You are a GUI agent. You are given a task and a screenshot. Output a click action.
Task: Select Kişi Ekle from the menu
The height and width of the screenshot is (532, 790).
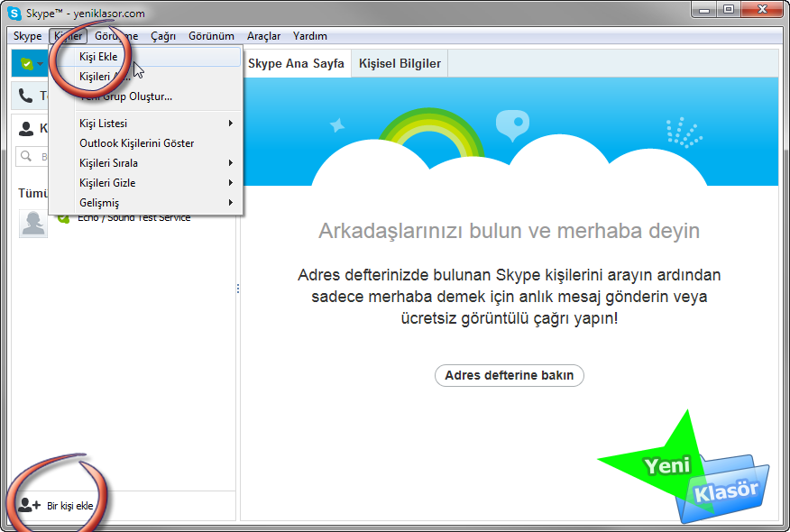(98, 57)
